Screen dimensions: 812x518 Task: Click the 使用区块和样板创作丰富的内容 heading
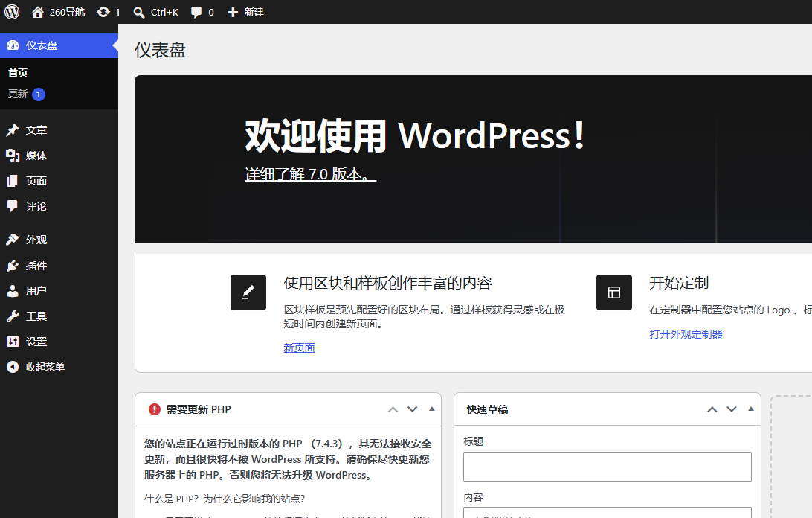click(x=388, y=283)
